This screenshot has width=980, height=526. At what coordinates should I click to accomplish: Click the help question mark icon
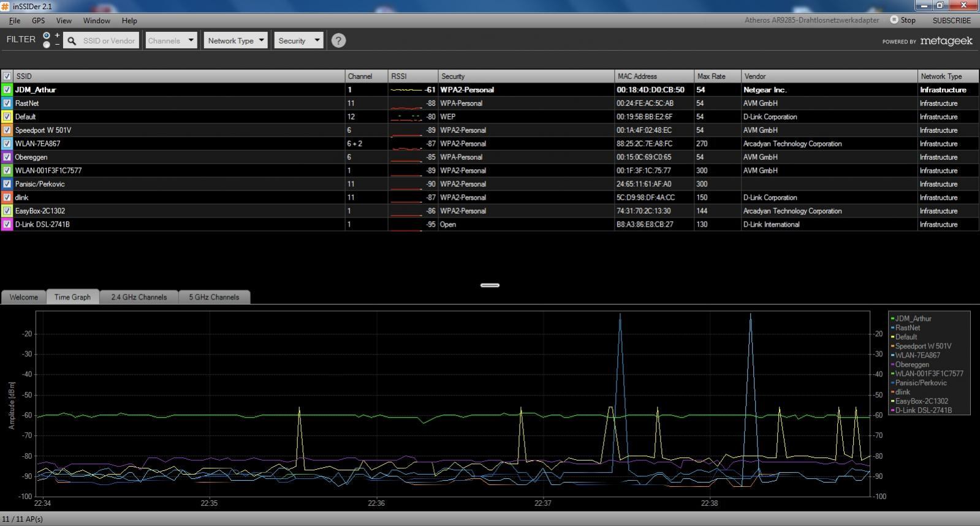pyautogui.click(x=338, y=40)
